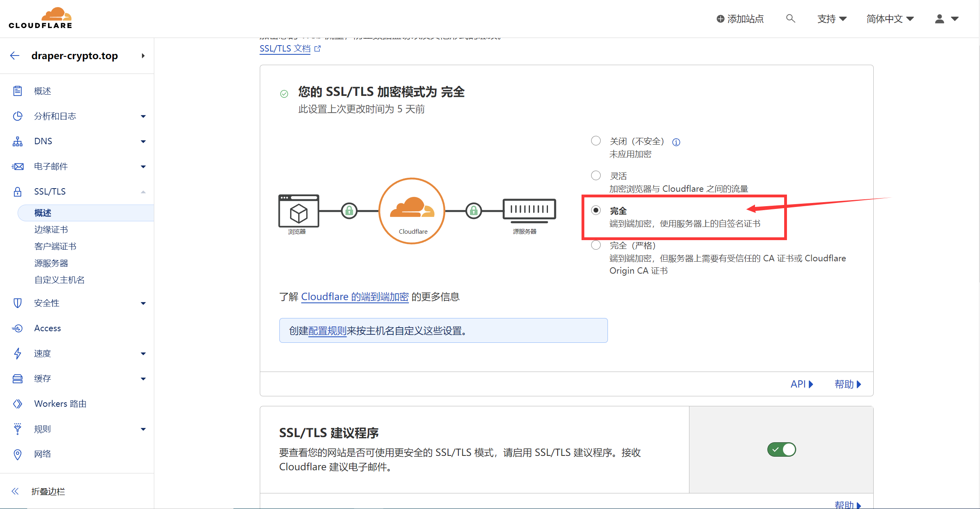The image size is (980, 509).
Task: Click the back arrow beside draper-crypto.top
Action: point(15,56)
